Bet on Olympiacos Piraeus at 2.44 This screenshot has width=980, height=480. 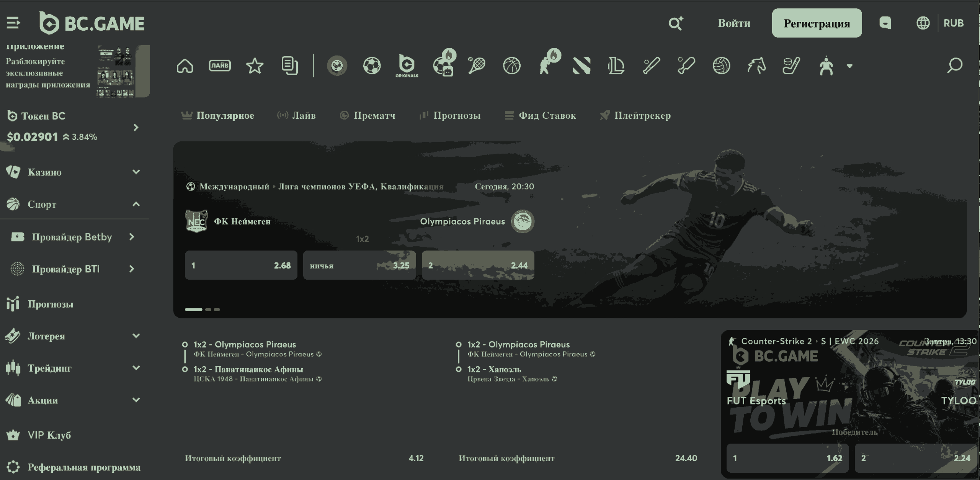point(478,265)
